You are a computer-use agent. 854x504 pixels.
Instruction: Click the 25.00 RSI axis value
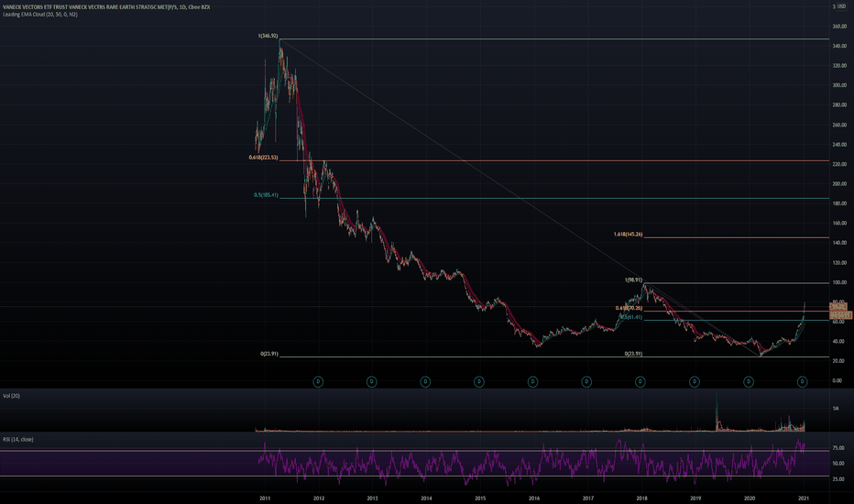click(838, 479)
